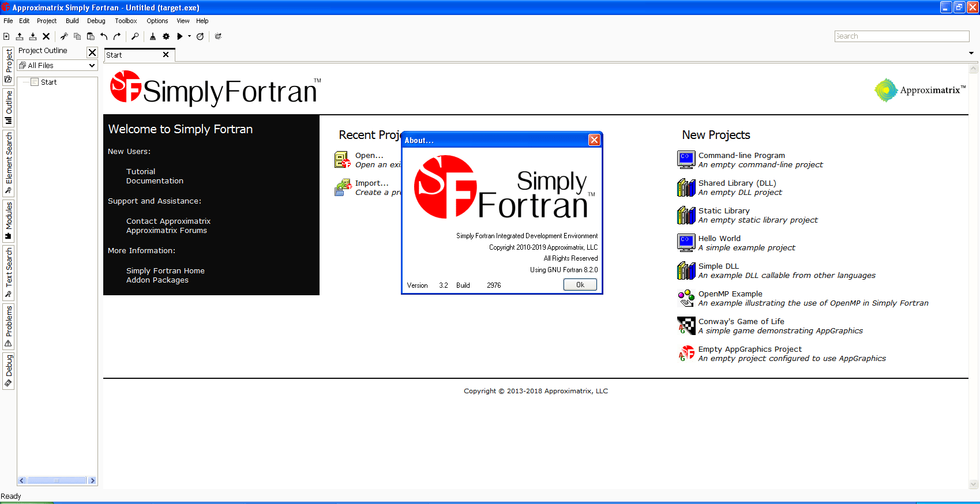This screenshot has height=504, width=980.
Task: Close the About dialog with X
Action: (x=594, y=140)
